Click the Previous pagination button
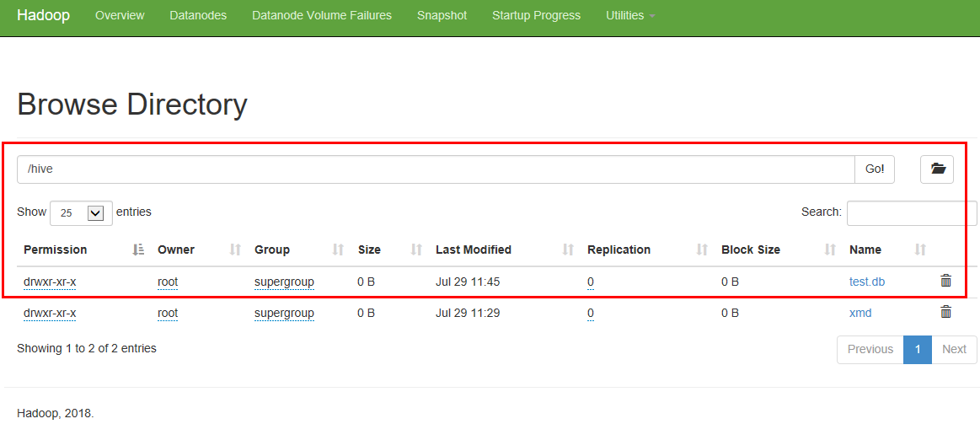Image resolution: width=980 pixels, height=424 pixels. point(870,349)
